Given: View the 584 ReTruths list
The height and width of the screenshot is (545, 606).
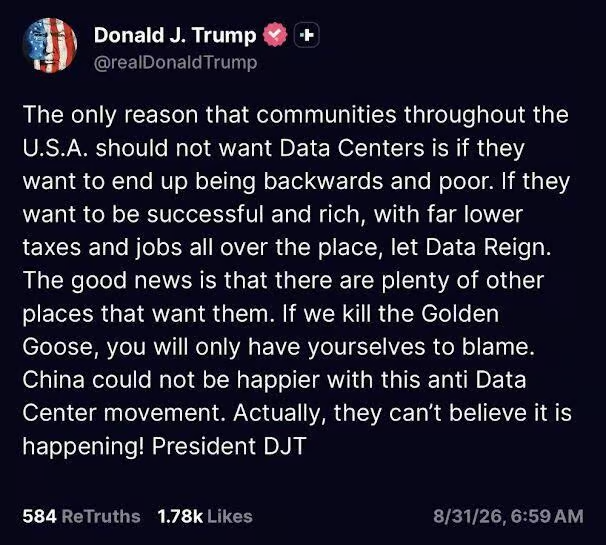Looking at the screenshot, I should (81, 516).
